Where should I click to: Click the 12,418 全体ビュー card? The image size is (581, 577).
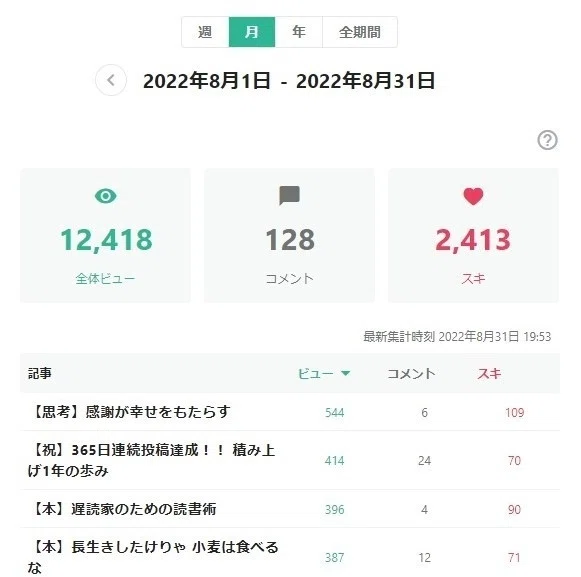[x=106, y=235]
